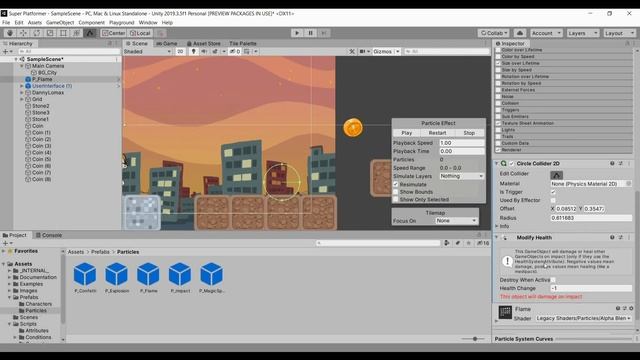Open Account dropdown
The height and width of the screenshot is (360, 640).
point(546,33)
